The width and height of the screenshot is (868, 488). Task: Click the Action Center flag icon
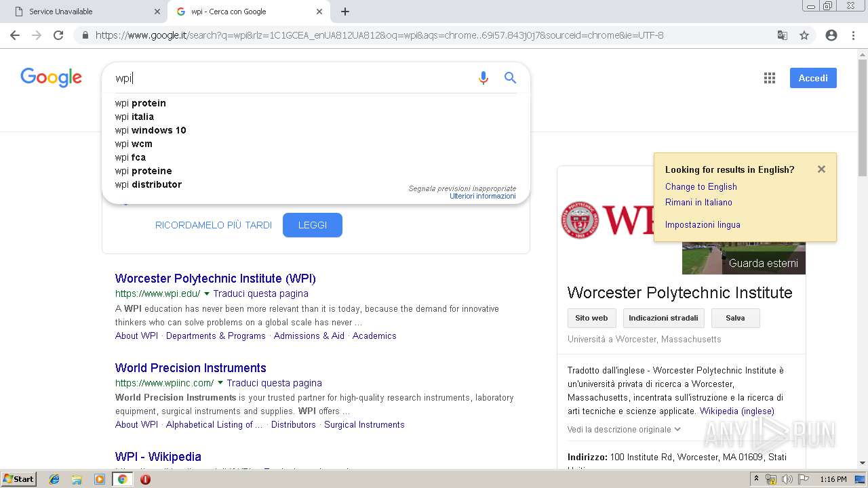click(x=804, y=479)
